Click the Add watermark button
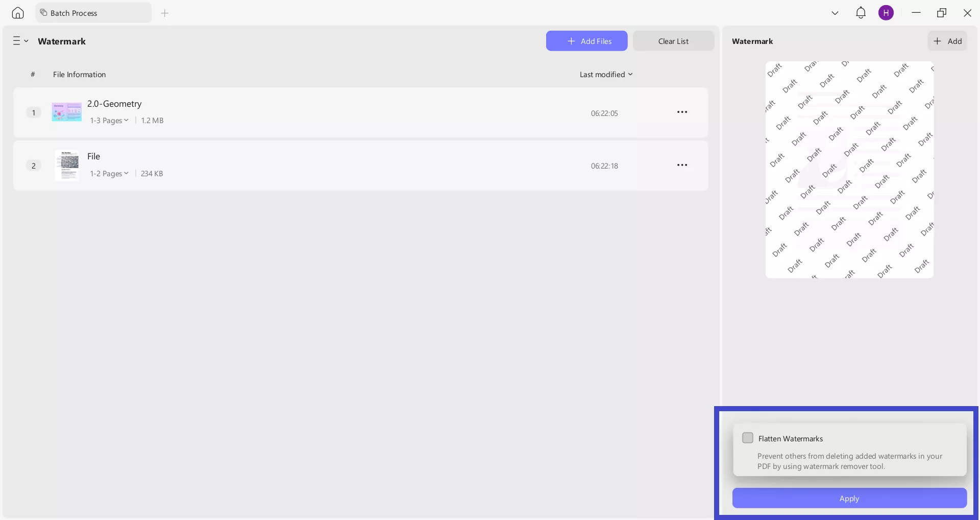 (947, 41)
